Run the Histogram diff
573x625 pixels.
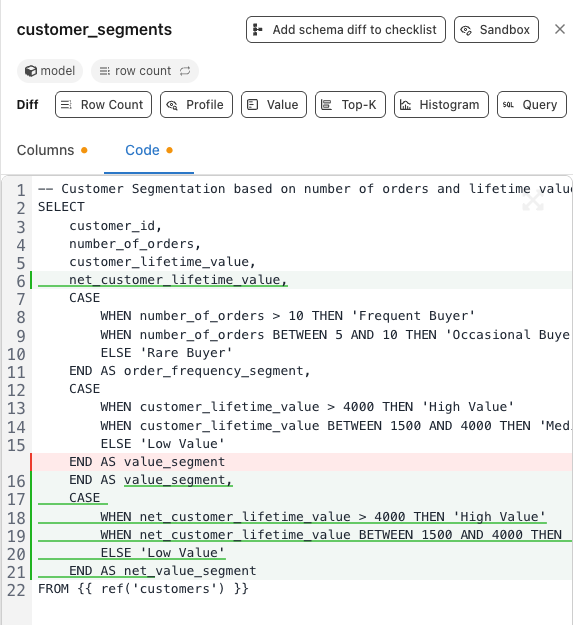441,104
